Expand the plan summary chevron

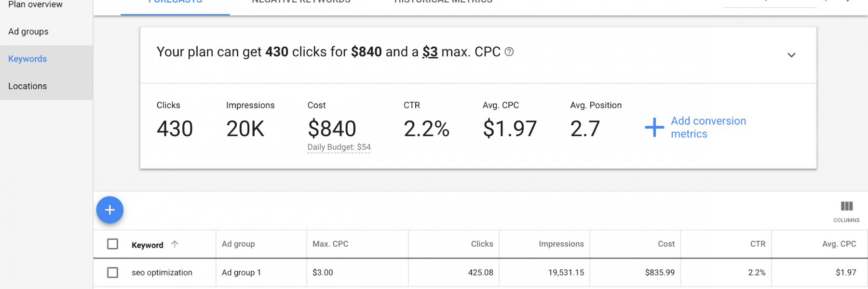click(x=791, y=55)
